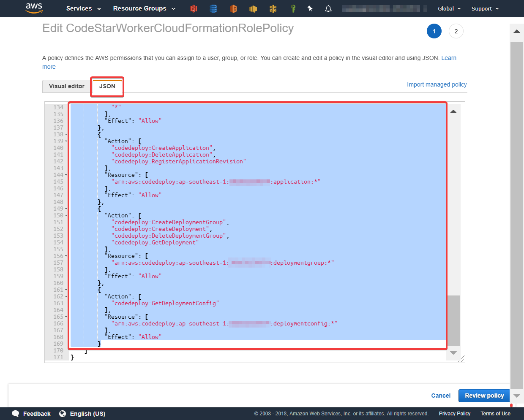This screenshot has height=420, width=524.
Task: Open the Privacy Policy link
Action: tap(455, 414)
